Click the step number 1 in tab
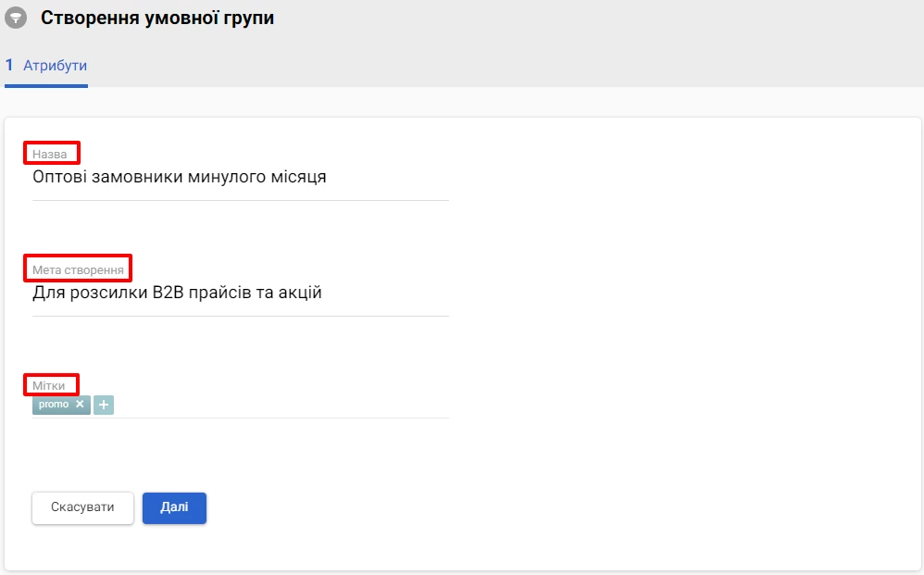 9,65
